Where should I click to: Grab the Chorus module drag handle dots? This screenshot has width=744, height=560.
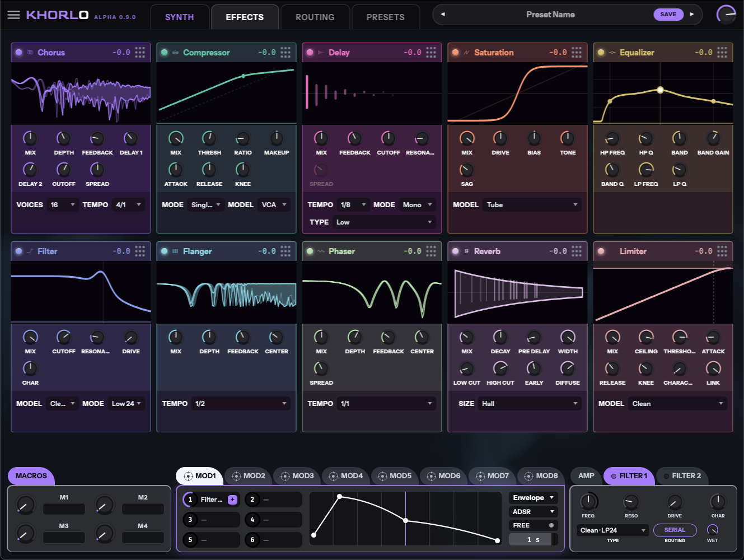pyautogui.click(x=140, y=52)
